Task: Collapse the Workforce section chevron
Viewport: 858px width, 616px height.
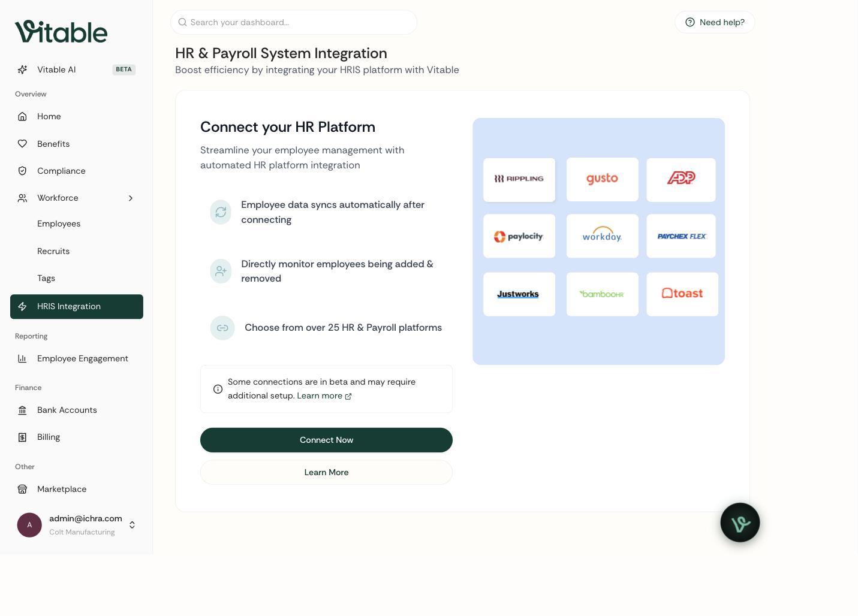Action: pyautogui.click(x=131, y=198)
